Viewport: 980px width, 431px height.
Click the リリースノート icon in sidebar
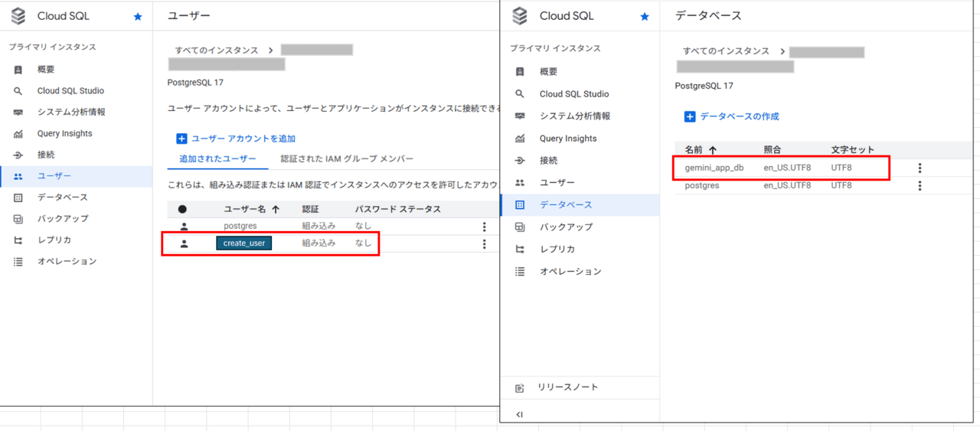point(521,388)
